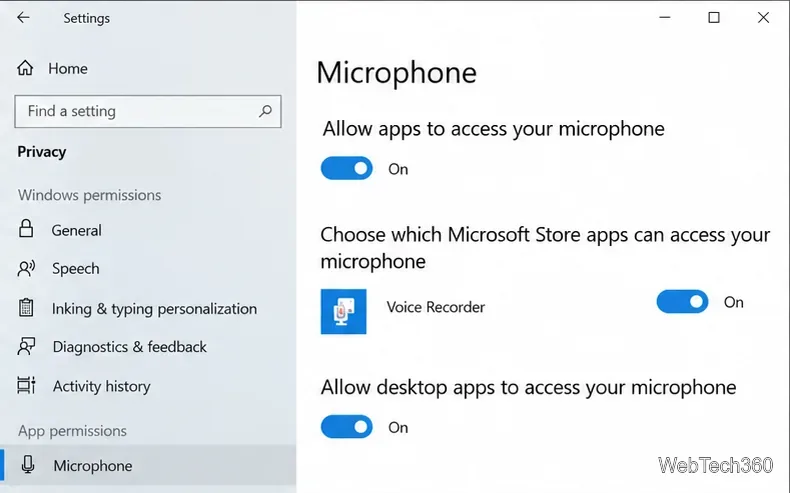
Task: Click the Privacy section label
Action: click(42, 152)
